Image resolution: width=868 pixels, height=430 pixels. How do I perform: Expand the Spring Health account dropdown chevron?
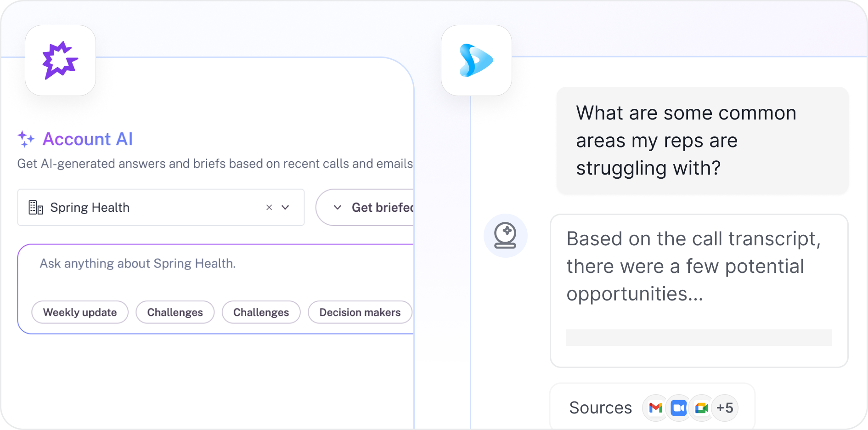pos(285,208)
